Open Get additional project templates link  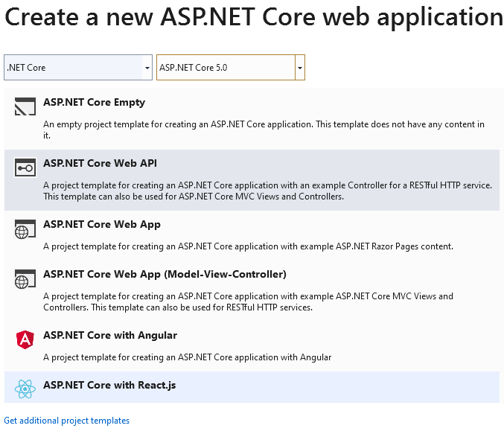pyautogui.click(x=66, y=421)
